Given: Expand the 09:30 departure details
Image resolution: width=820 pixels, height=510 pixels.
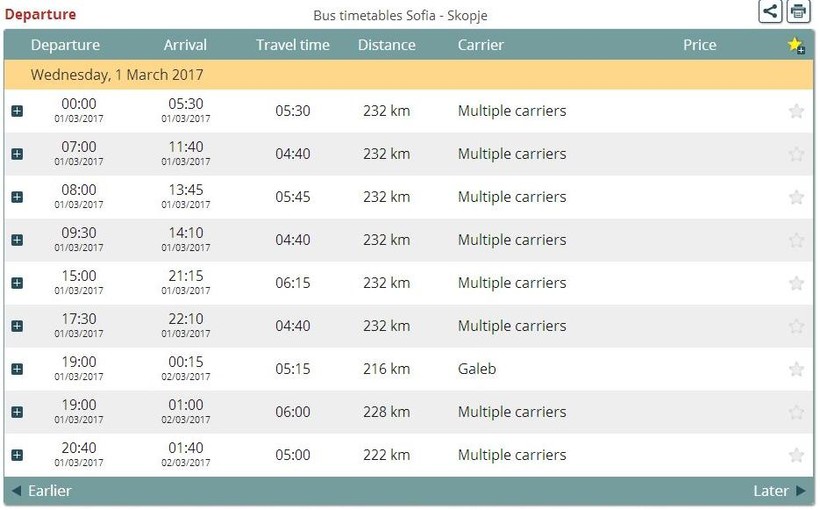Looking at the screenshot, I should [x=17, y=240].
